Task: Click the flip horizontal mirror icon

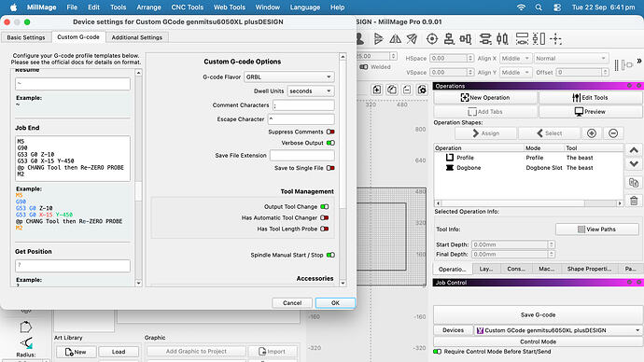Action: pyautogui.click(x=395, y=39)
